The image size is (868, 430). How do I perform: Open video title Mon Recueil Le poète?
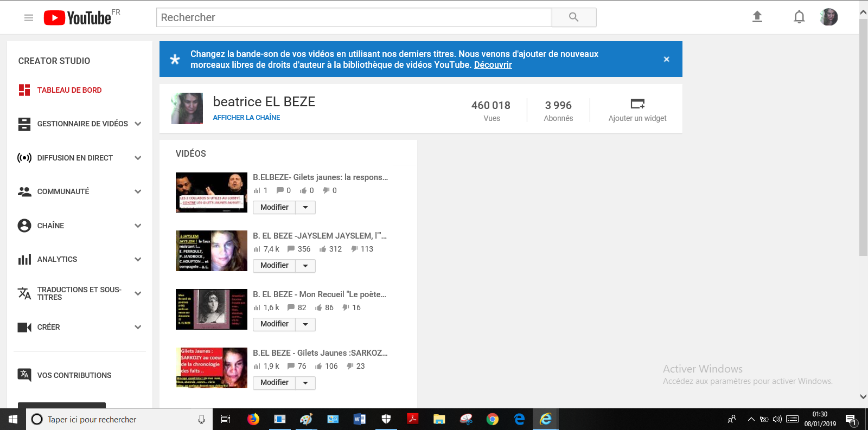tap(320, 294)
